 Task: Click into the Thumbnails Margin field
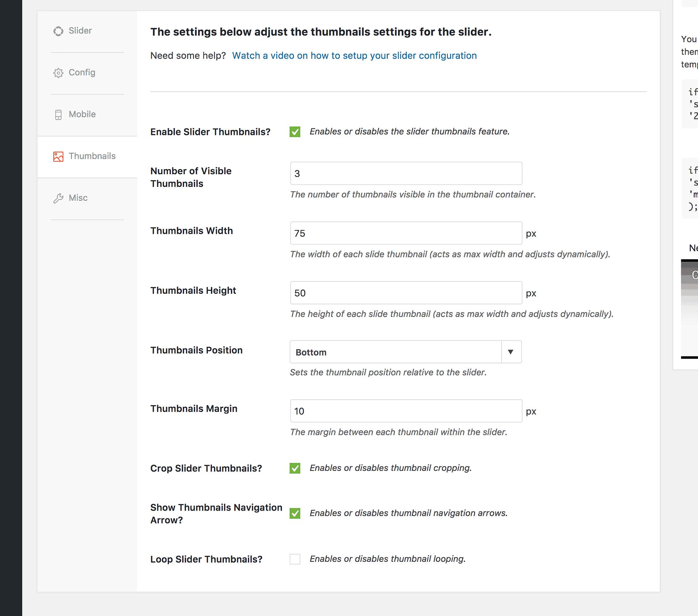[406, 411]
